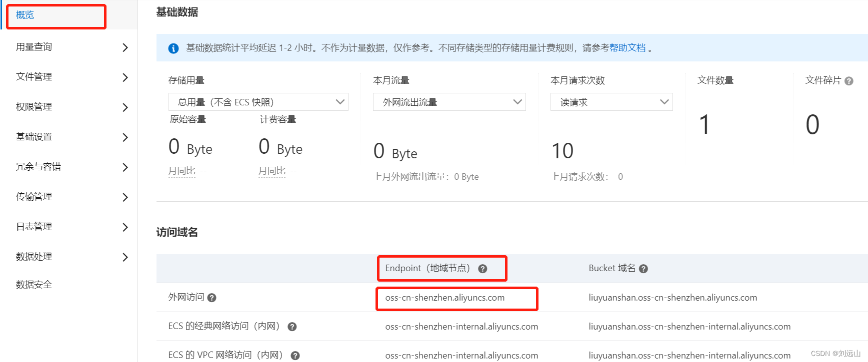
Task: Click oss-cn-shenzhen-internal.aliyuncs.com in VPC 网络 row
Action: pos(461,356)
